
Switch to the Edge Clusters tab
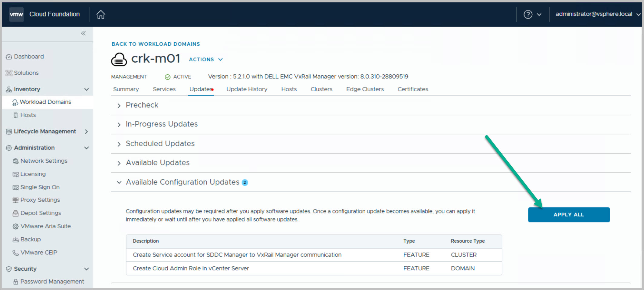click(365, 89)
